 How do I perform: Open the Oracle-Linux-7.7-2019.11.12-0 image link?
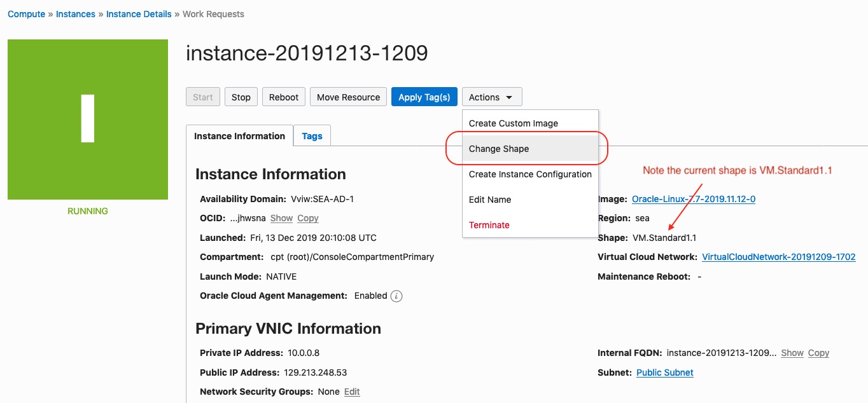pyautogui.click(x=694, y=198)
